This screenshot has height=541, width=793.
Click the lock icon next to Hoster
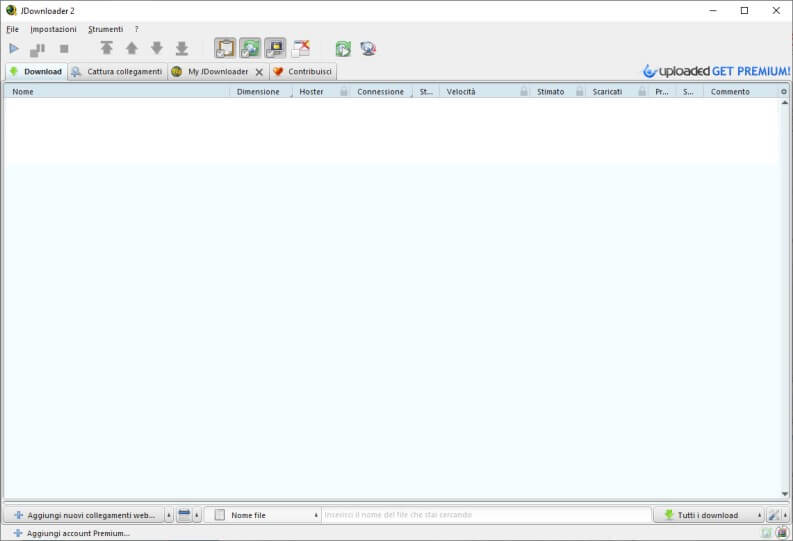[344, 92]
